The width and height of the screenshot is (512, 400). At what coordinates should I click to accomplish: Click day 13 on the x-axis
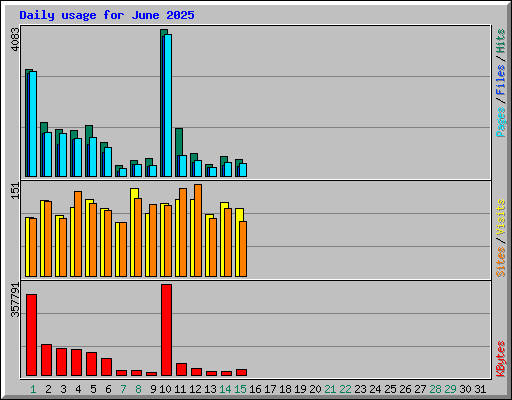[x=210, y=389]
